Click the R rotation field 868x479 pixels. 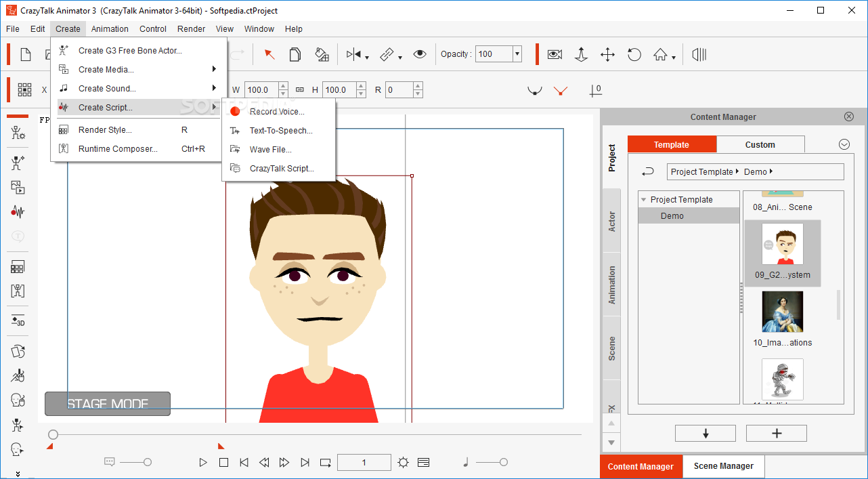[399, 89]
